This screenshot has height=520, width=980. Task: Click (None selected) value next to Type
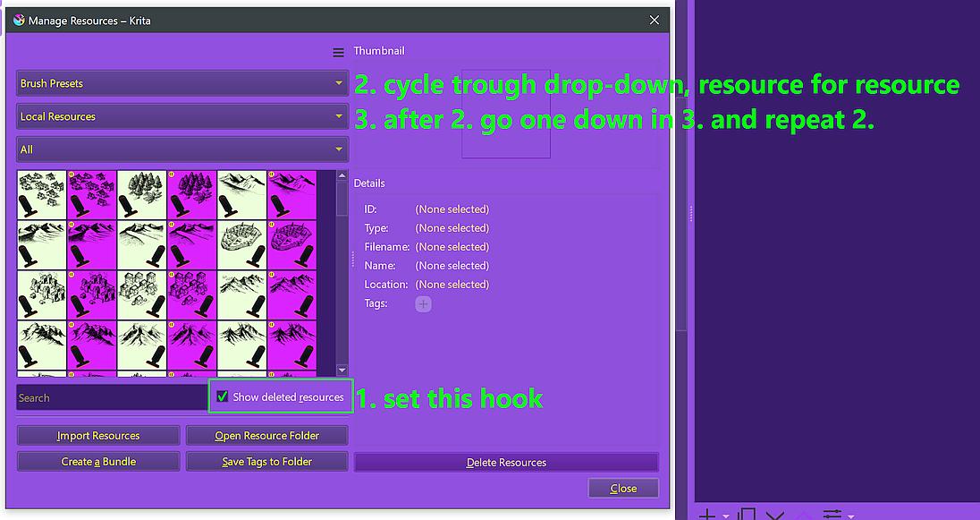pos(452,227)
